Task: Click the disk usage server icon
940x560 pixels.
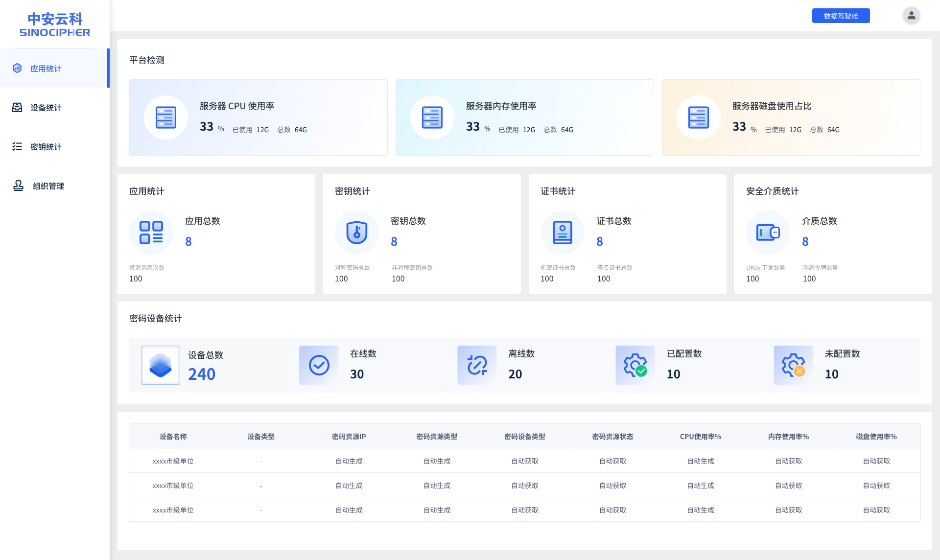Action: tap(699, 117)
